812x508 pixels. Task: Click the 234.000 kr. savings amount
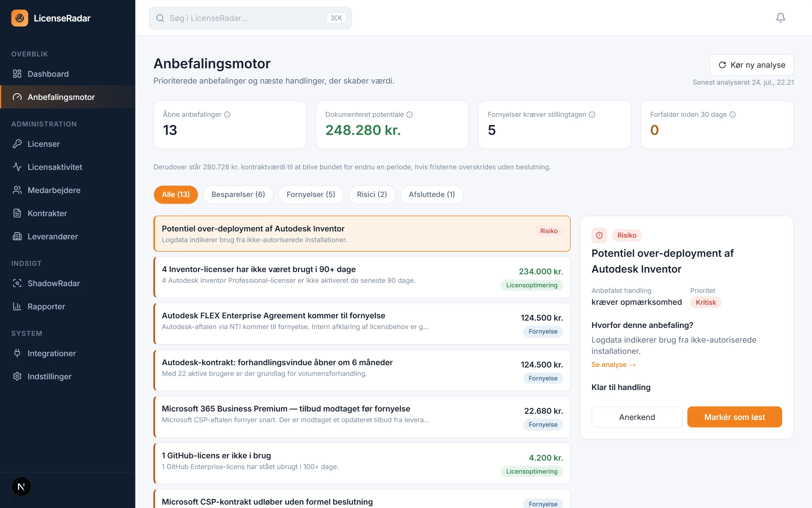tap(541, 271)
